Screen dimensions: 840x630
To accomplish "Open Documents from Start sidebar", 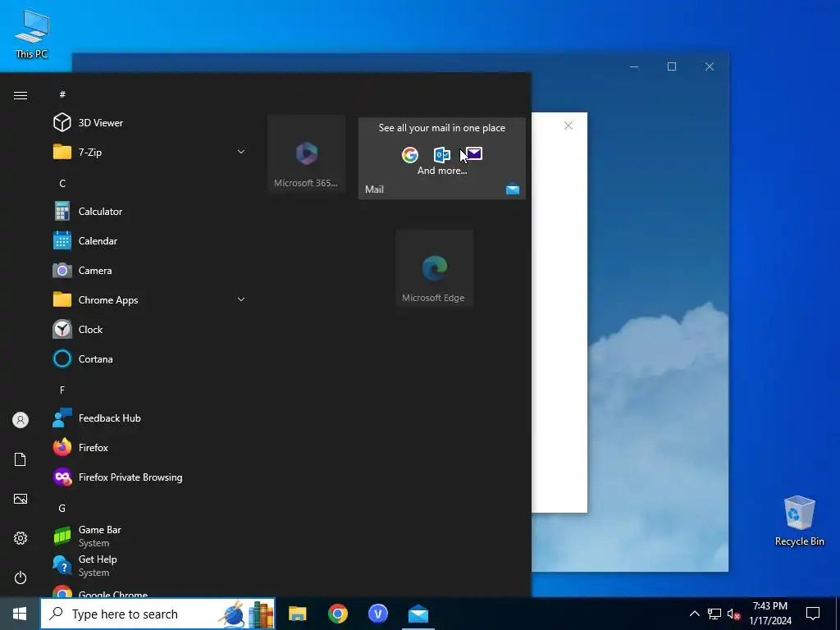I will 21,459.
